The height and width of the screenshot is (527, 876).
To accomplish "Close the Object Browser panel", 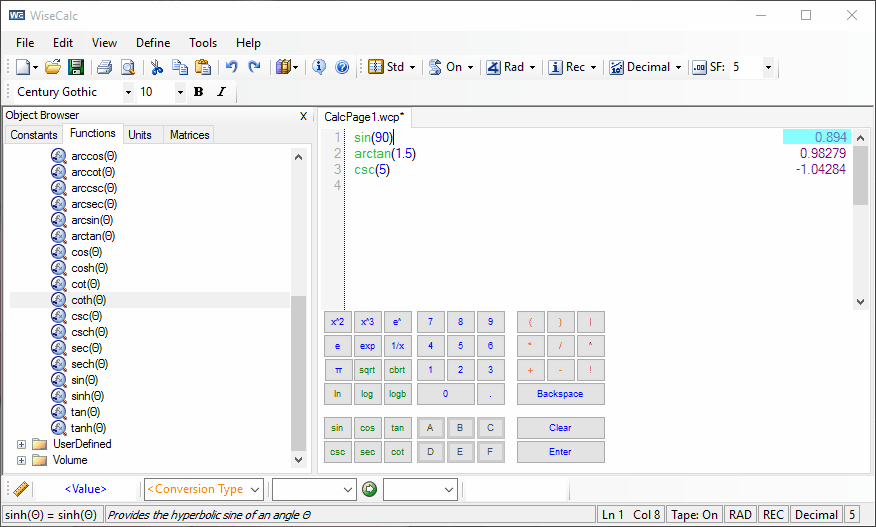I will (303, 116).
